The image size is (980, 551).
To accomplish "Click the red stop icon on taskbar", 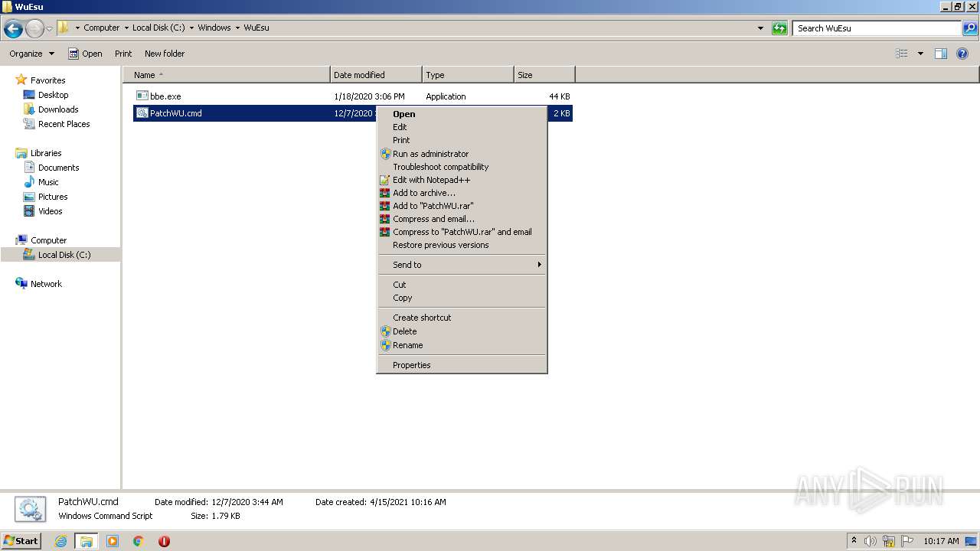I will tap(164, 541).
